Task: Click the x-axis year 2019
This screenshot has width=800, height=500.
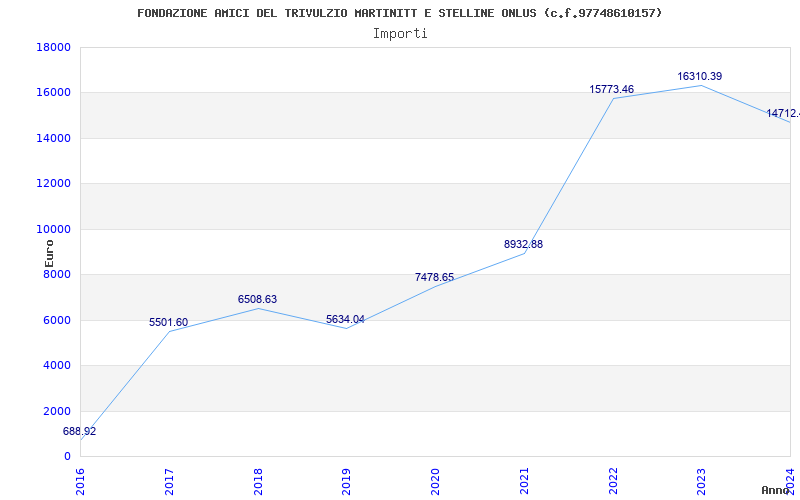Action: [347, 482]
